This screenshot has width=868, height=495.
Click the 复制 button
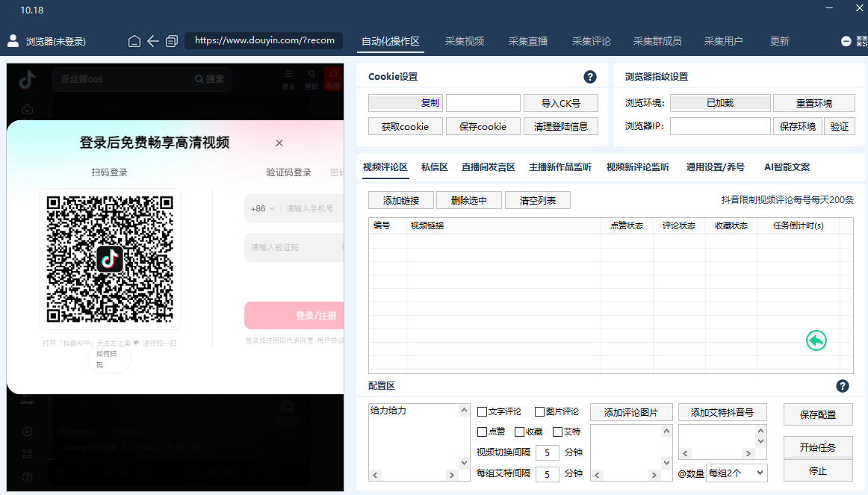405,103
